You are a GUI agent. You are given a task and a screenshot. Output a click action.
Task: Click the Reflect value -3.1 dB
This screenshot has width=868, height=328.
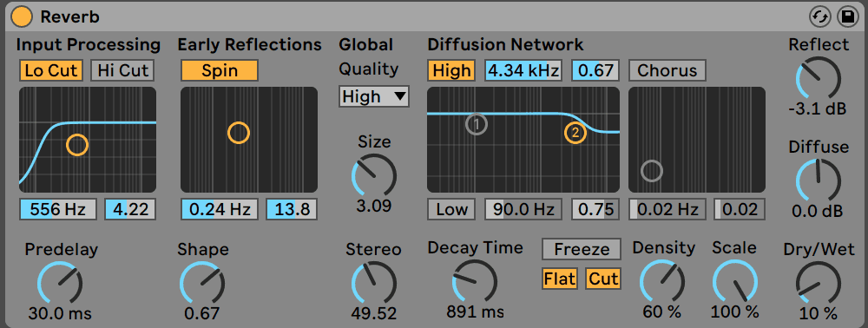[819, 109]
